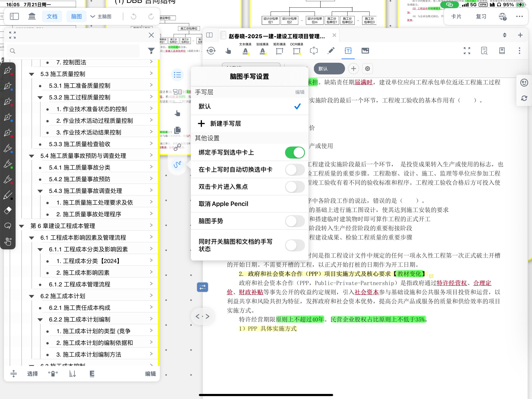Open the bookmark icon in document toolbar
532x399 pixels.
502,50
